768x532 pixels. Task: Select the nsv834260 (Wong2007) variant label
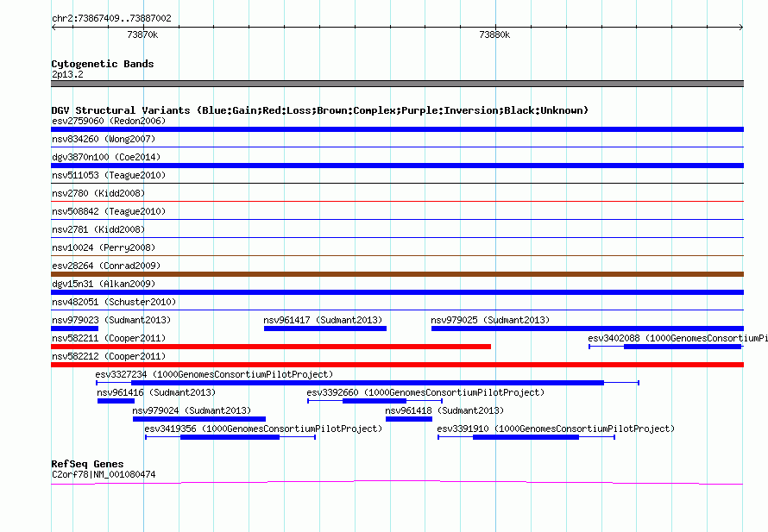pos(104,139)
